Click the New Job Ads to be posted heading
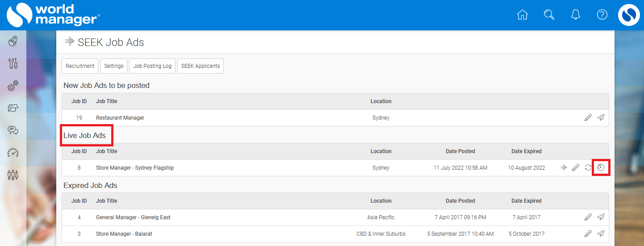 pos(106,85)
